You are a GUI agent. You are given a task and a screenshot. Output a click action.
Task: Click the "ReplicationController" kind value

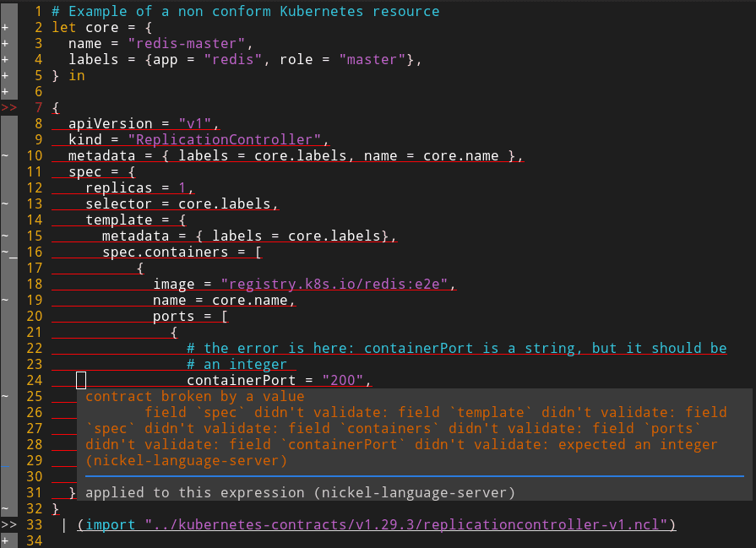click(x=224, y=139)
